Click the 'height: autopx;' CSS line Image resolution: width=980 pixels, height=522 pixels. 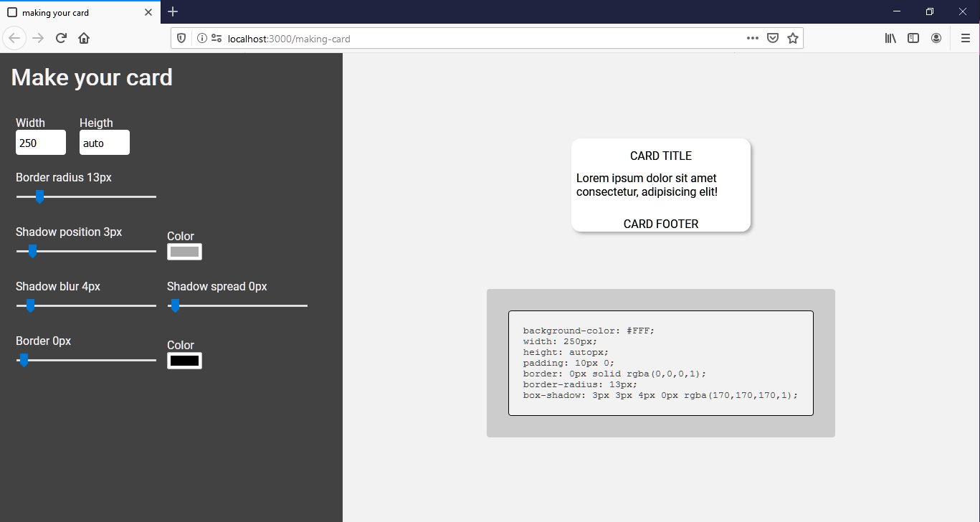pyautogui.click(x=566, y=352)
